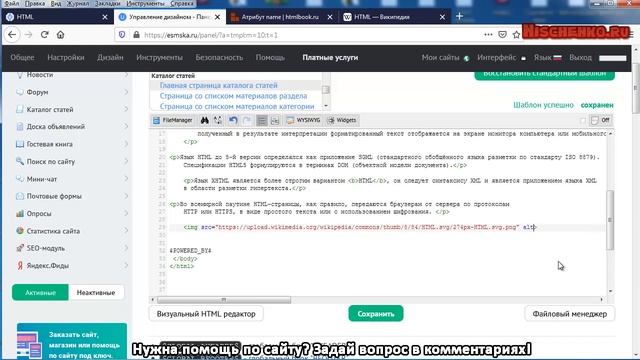Image resolution: width=640 pixels, height=360 pixels.
Task: Click Яндекс.Фиды icon
Action: coord(20,265)
